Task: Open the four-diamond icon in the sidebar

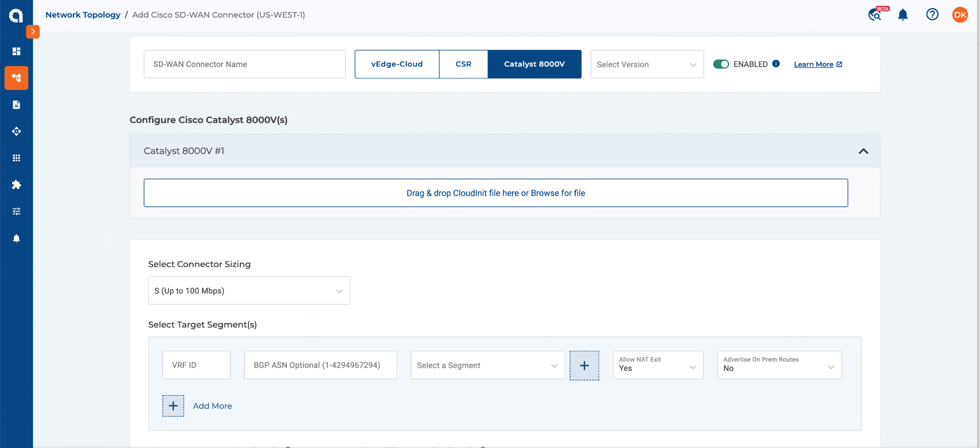Action: (x=16, y=131)
